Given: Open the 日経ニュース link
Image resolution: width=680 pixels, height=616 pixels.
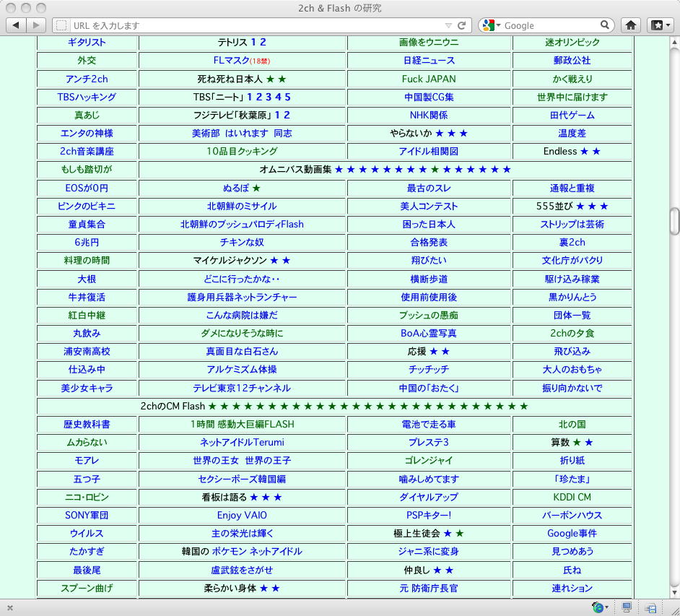Looking at the screenshot, I should pyautogui.click(x=429, y=60).
